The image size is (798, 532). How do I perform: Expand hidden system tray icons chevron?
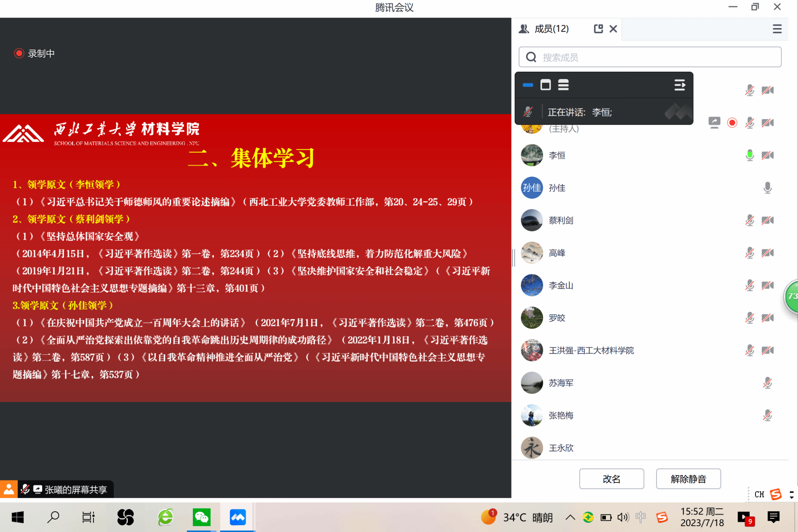570,517
